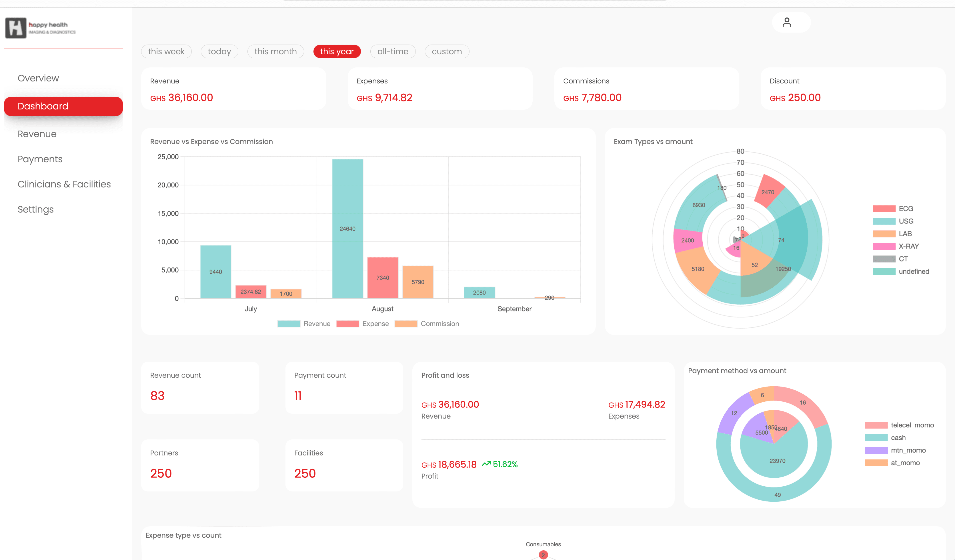The image size is (955, 560).
Task: Toggle the undefined legend item
Action: pos(901,271)
